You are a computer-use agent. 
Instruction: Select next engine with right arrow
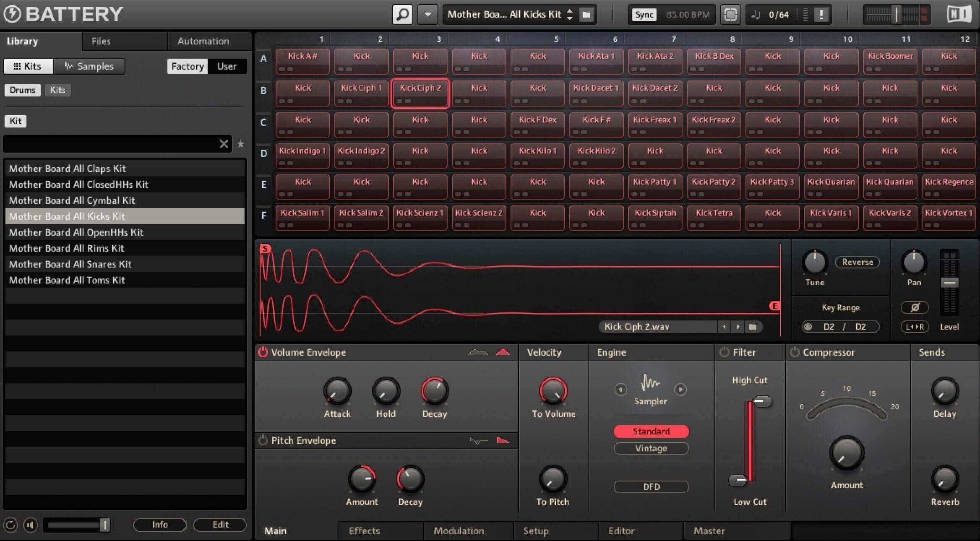point(680,390)
